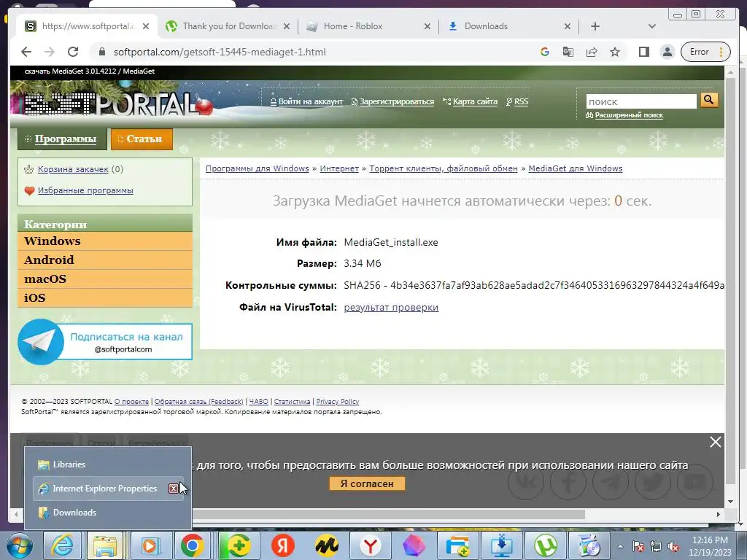Show hidden tray icons arrow

(x=620, y=547)
